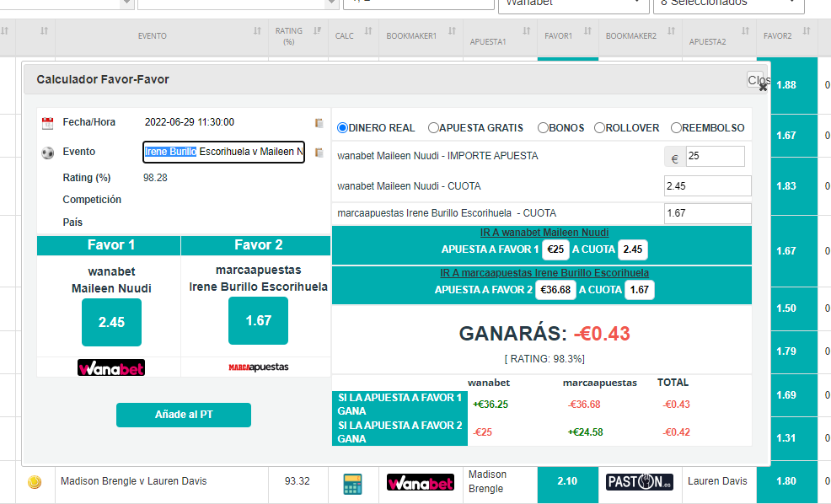Click the 98.28 Rating value
Viewport: 831px width, 504px height.
[155, 178]
